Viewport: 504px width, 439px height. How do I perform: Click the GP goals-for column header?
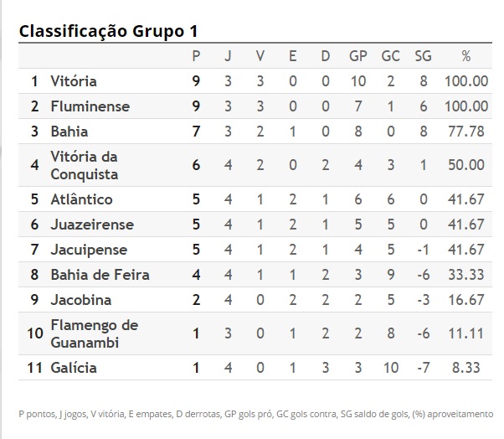click(357, 56)
